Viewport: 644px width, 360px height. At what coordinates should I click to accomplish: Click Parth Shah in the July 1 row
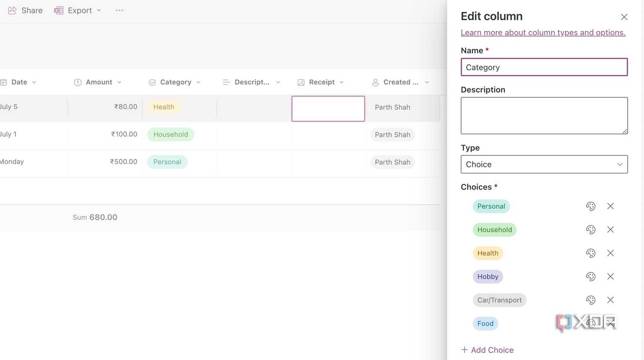pyautogui.click(x=392, y=135)
